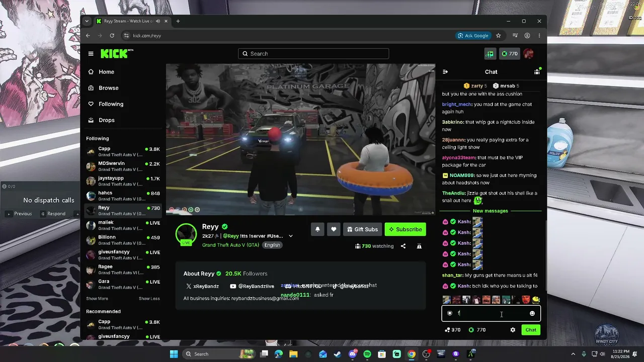The image size is (644, 362).
Task: Click the Chrome address bar URL
Action: coord(147,36)
